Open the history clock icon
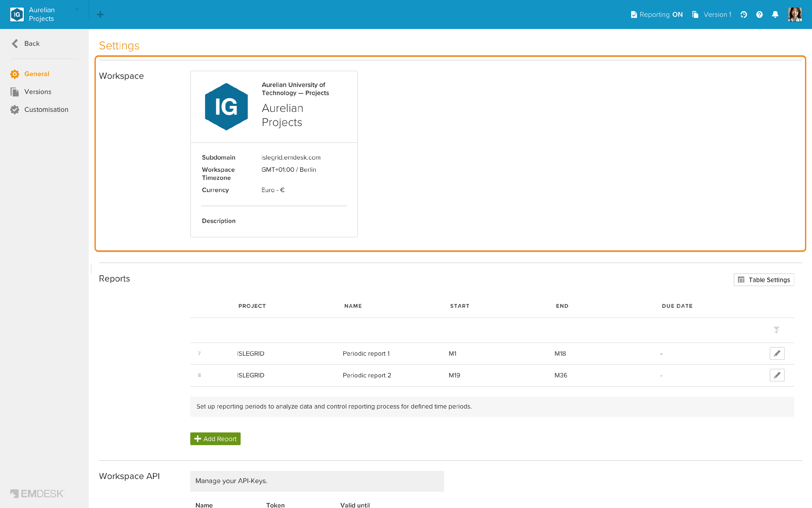 click(x=744, y=14)
